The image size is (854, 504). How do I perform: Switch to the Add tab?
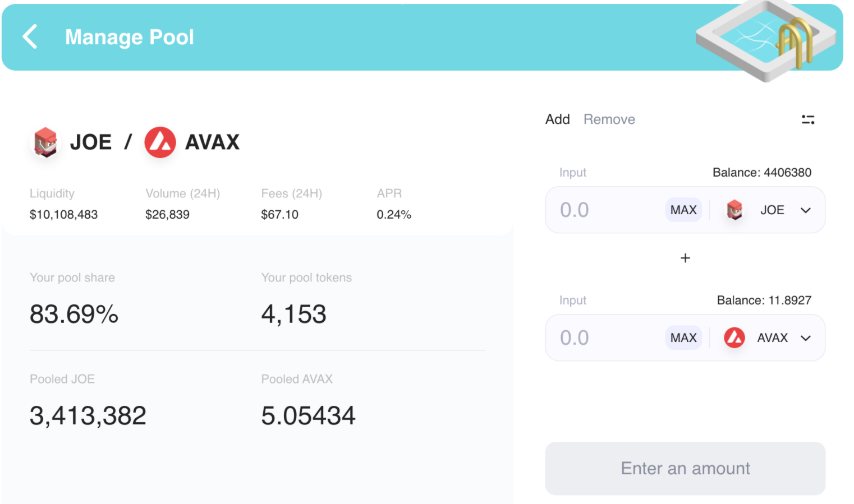(557, 119)
